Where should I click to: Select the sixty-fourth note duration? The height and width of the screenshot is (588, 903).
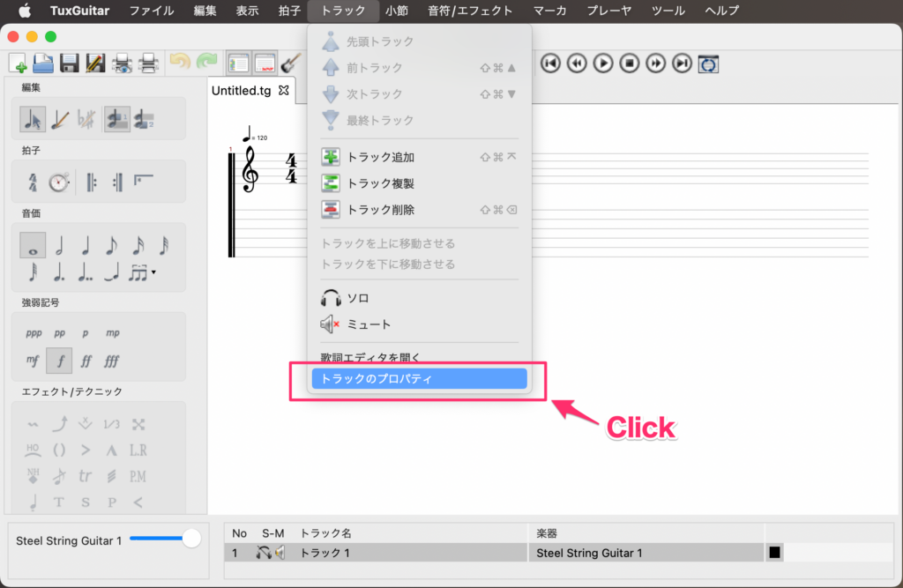(33, 272)
